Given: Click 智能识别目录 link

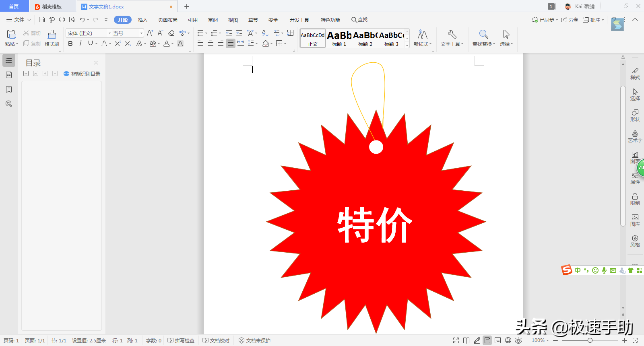Looking at the screenshot, I should (82, 74).
